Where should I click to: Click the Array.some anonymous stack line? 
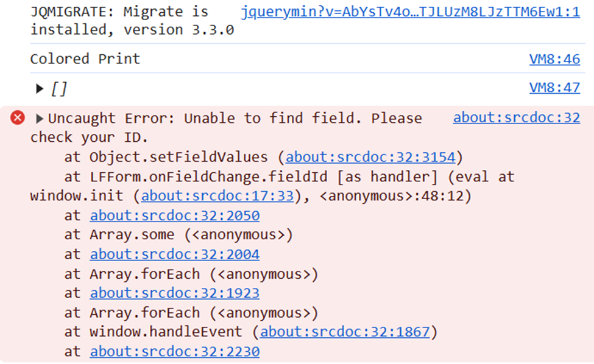pos(179,235)
